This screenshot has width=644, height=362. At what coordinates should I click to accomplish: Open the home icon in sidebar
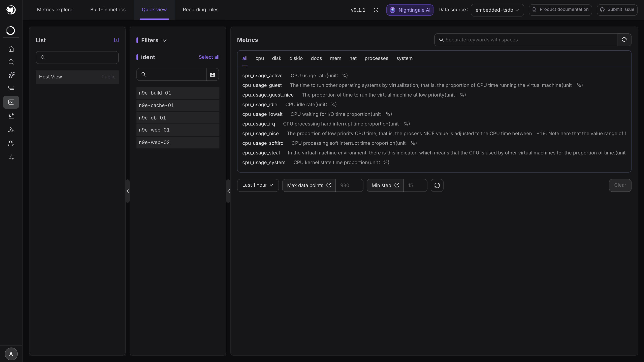tap(11, 49)
